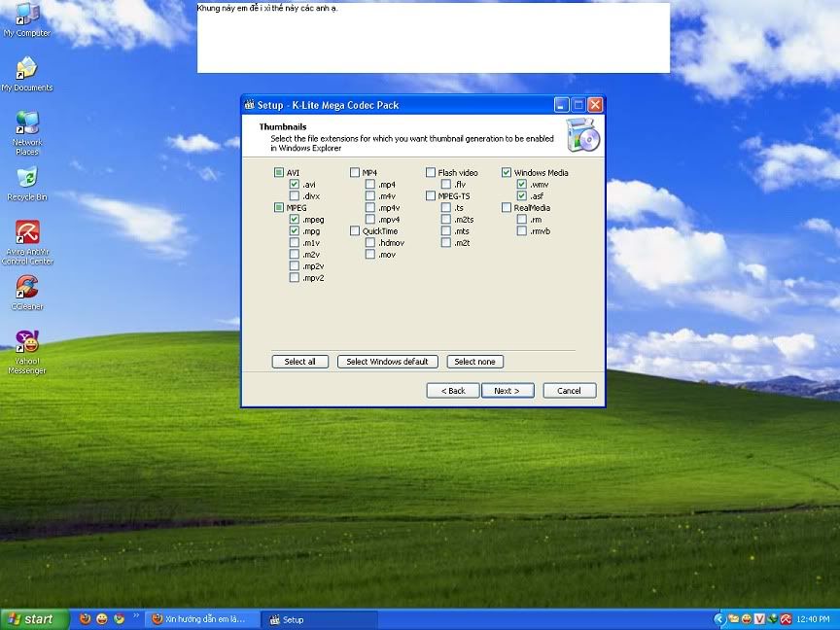Open the Start menu
The image size is (840, 630).
[x=34, y=619]
